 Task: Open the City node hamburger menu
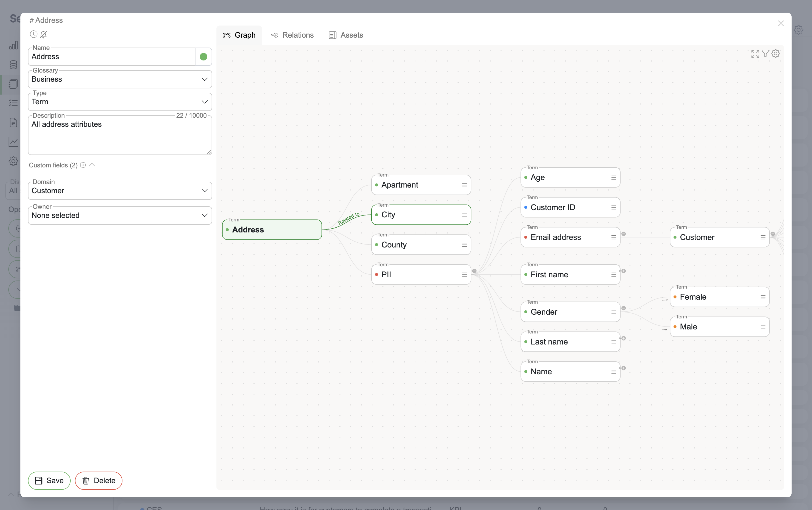point(465,215)
